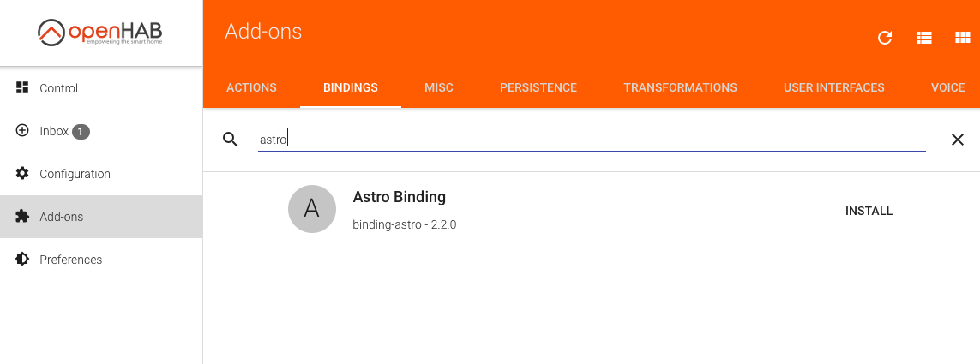
Task: Click the Control dashboard icon
Action: (x=22, y=88)
